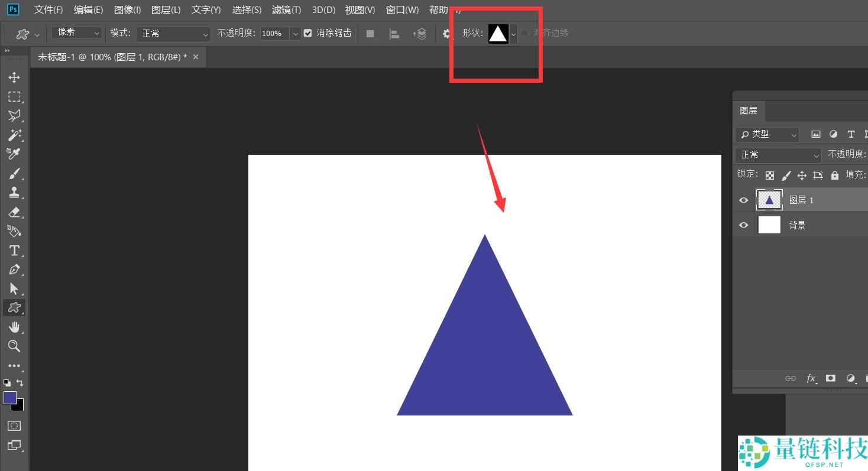Select the Magic Wand tool
868x471 pixels.
coord(14,135)
